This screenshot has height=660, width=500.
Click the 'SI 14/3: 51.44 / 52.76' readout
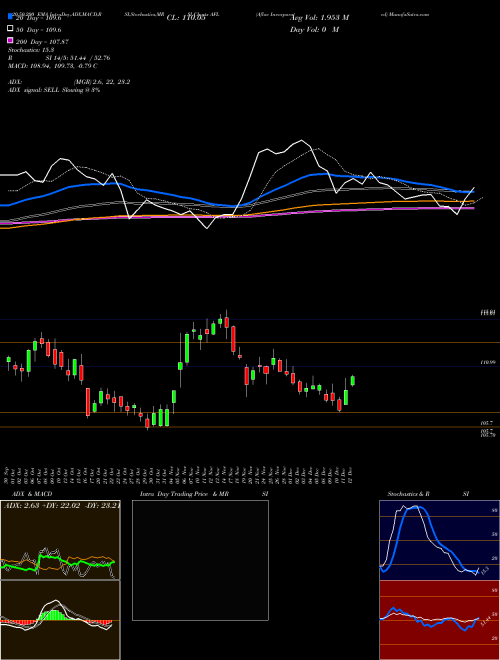(x=78, y=58)
